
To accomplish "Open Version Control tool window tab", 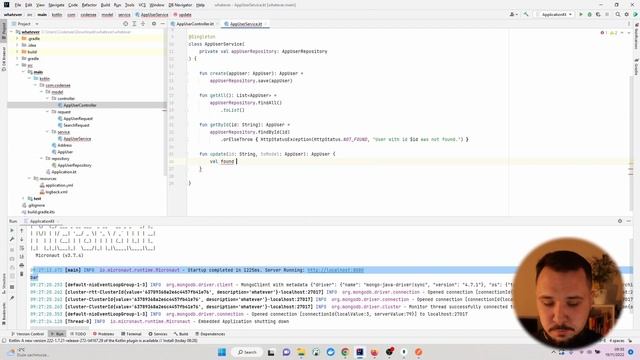I will (x=27, y=334).
